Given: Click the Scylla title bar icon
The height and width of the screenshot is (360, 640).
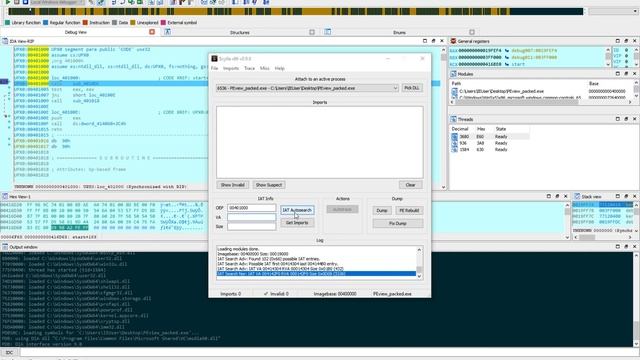Looking at the screenshot, I should [214, 59].
